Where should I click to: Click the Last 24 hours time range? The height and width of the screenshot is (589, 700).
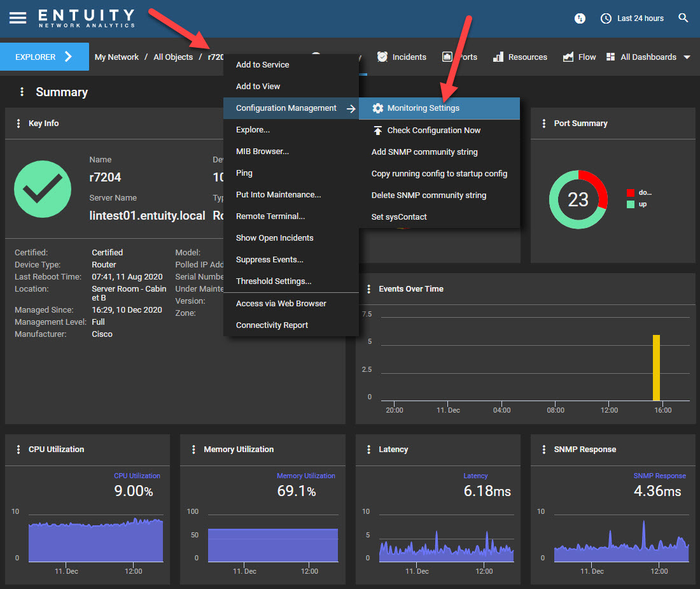point(640,18)
